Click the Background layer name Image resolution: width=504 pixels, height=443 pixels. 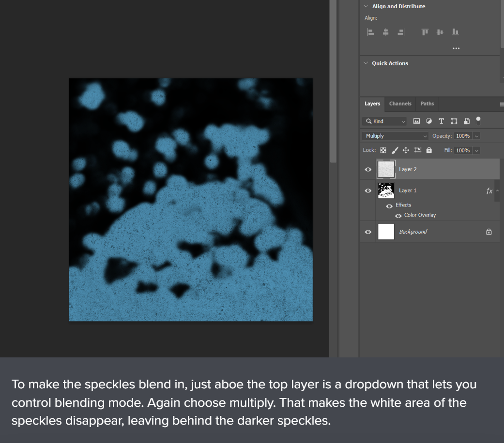412,232
